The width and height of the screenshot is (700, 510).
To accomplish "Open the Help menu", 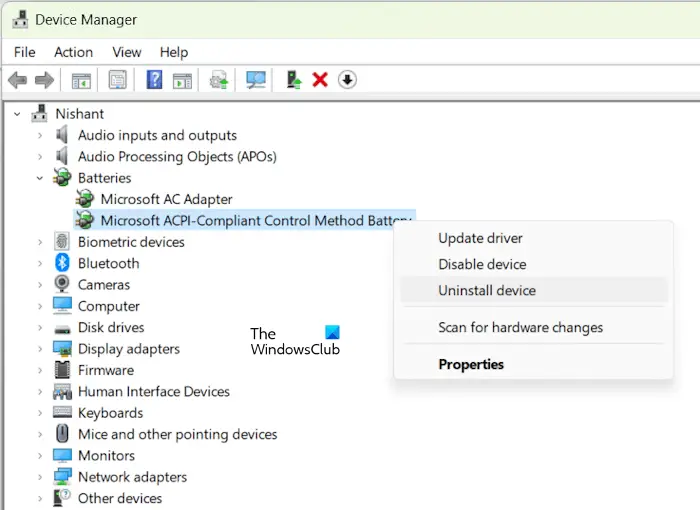I will pos(174,52).
